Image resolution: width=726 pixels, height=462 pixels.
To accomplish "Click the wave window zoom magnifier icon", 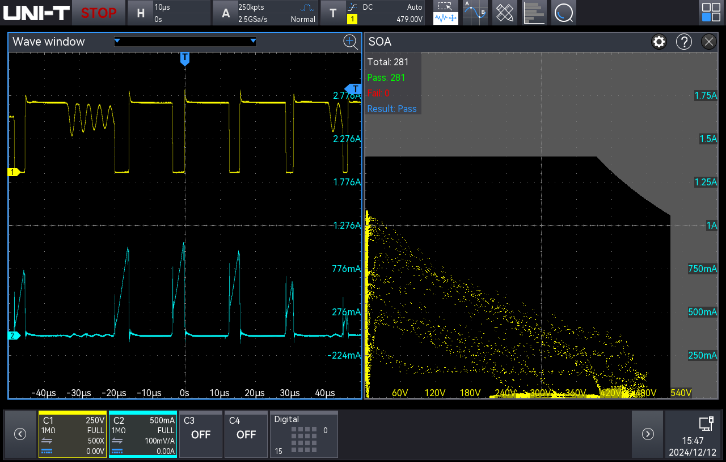I will [350, 42].
